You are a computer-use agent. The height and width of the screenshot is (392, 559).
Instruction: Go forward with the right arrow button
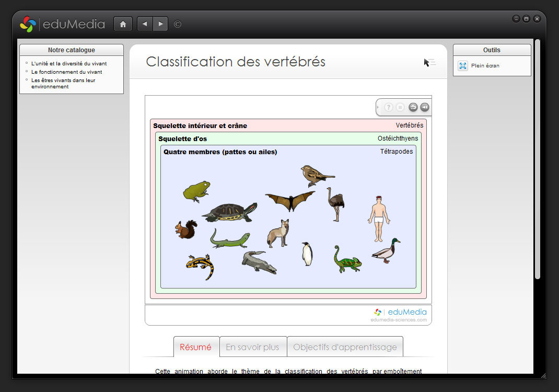160,24
